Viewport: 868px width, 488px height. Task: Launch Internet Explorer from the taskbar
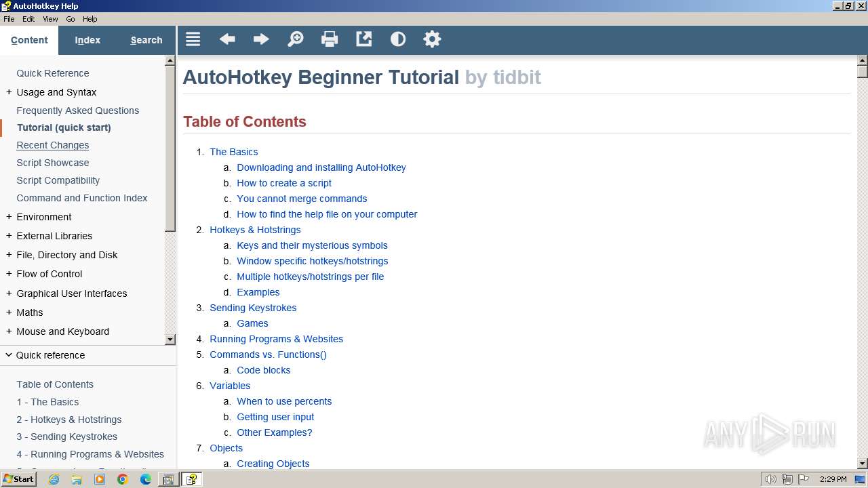(x=54, y=479)
